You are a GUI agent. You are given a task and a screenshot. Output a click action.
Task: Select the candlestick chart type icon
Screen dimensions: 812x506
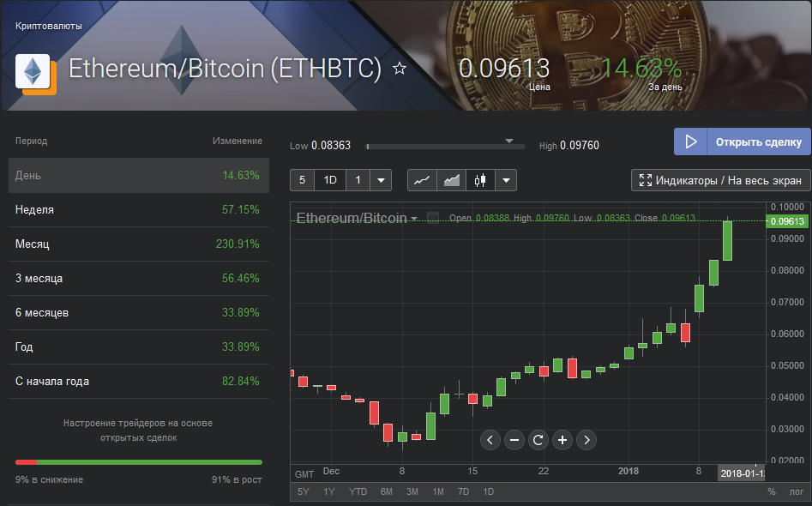coord(480,180)
